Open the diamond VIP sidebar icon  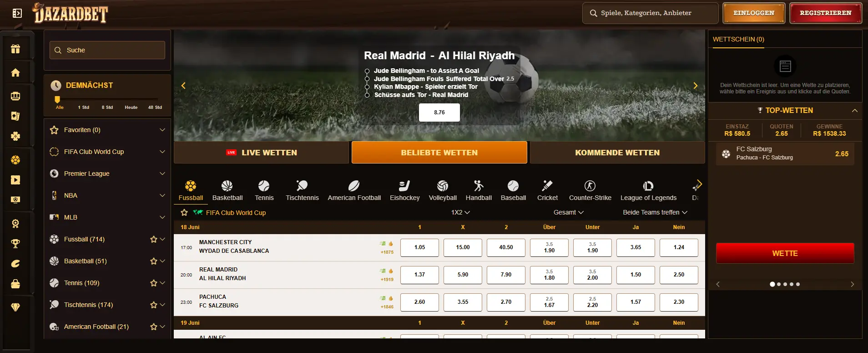click(x=15, y=307)
